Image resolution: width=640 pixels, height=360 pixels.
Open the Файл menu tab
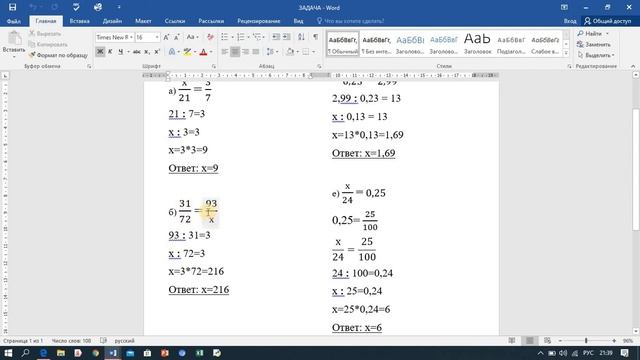pyautogui.click(x=13, y=21)
